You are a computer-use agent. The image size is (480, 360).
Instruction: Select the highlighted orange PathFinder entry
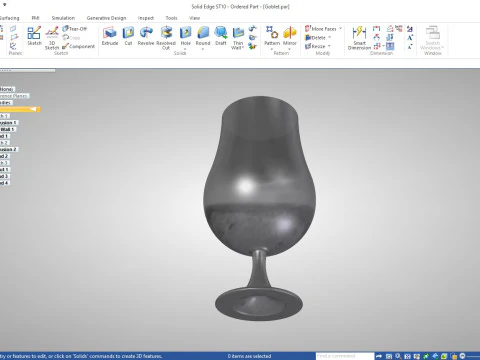[x=20, y=109]
